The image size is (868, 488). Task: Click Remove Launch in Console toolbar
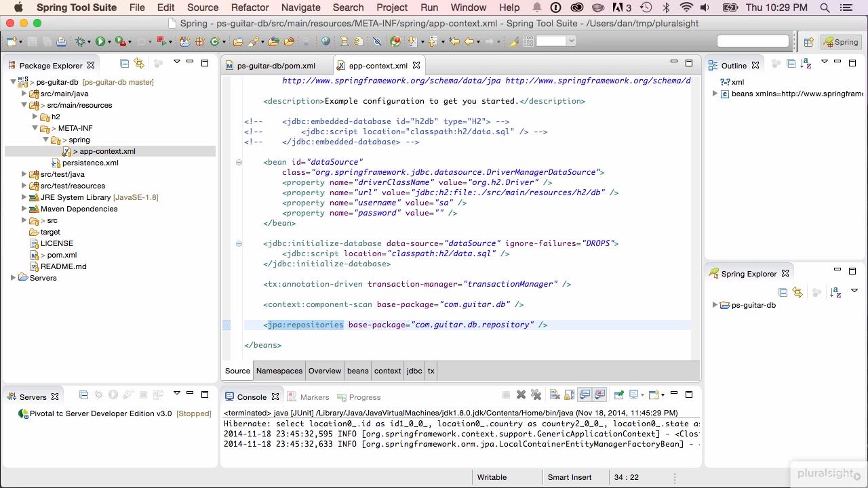pos(521,394)
